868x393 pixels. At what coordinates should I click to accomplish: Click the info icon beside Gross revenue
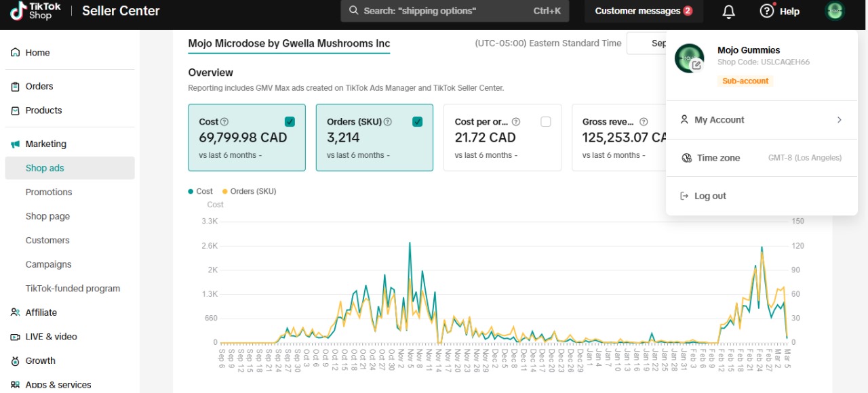click(x=644, y=122)
